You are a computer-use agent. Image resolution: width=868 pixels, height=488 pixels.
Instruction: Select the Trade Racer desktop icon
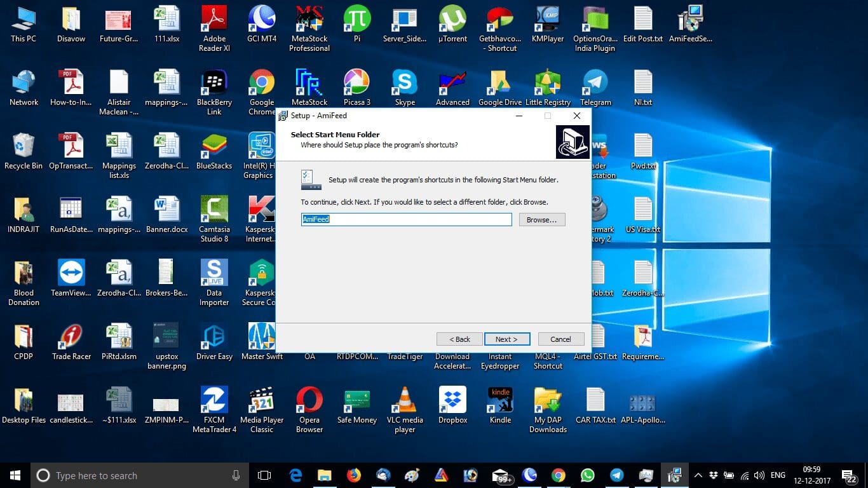click(x=71, y=341)
